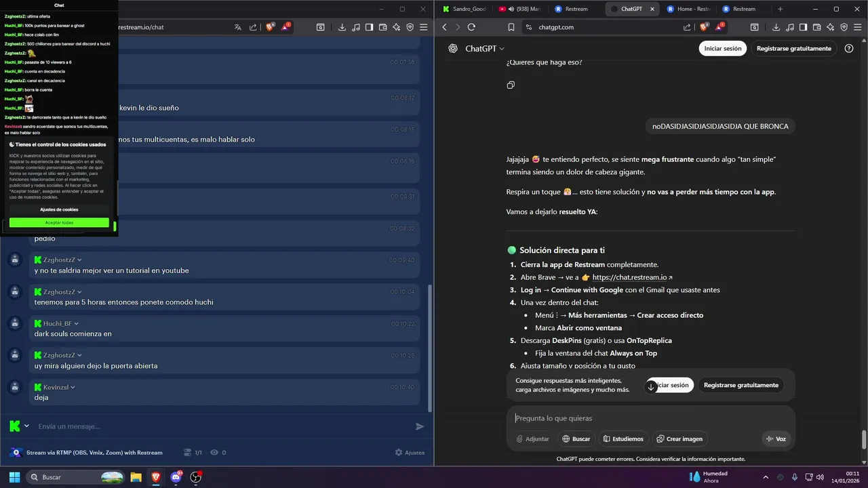Send message with paper plane icon in Restream
Screen dimensions: 868x488
(420, 426)
